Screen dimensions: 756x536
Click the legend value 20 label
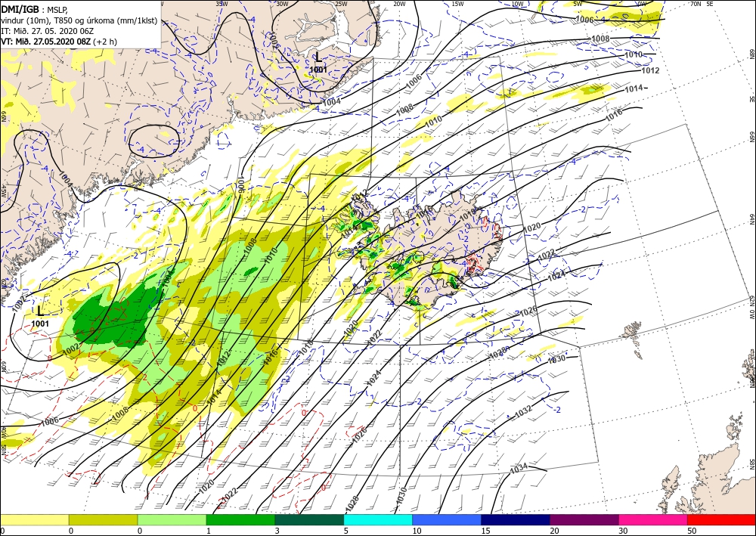554,531
